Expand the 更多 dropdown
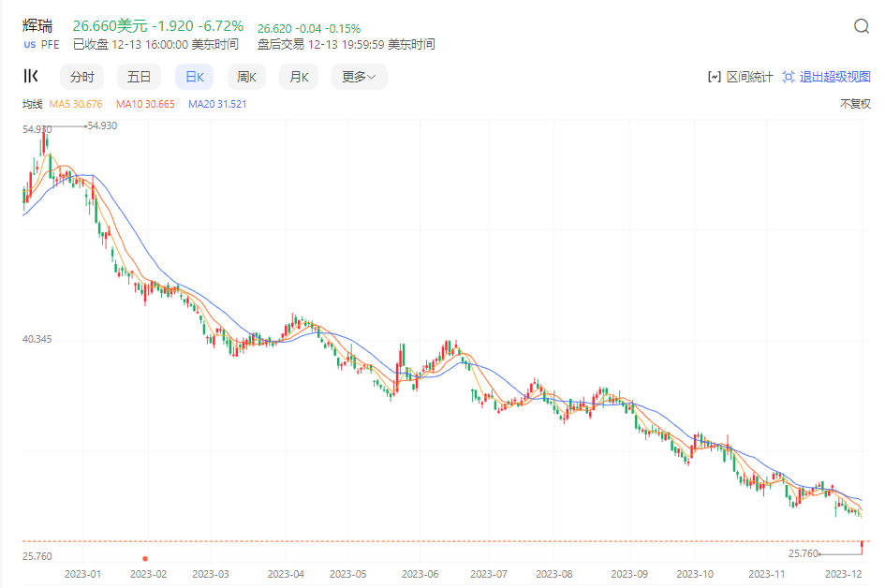 (359, 78)
